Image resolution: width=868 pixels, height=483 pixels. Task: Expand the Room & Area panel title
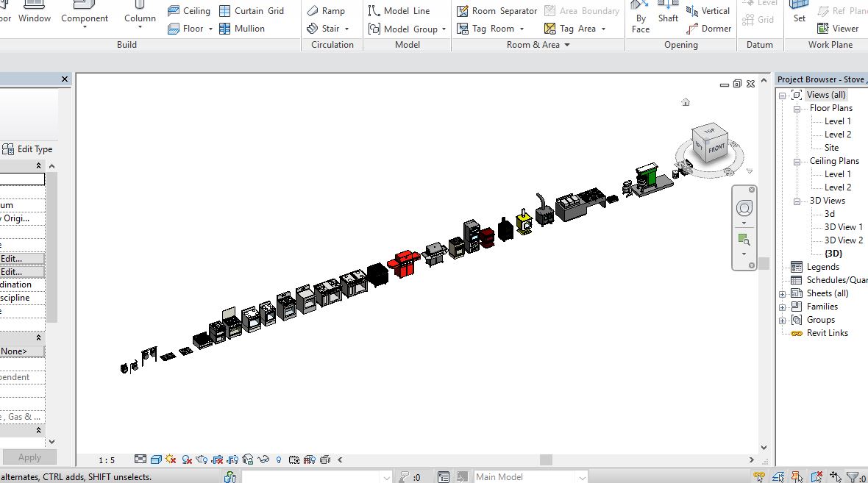tap(538, 45)
